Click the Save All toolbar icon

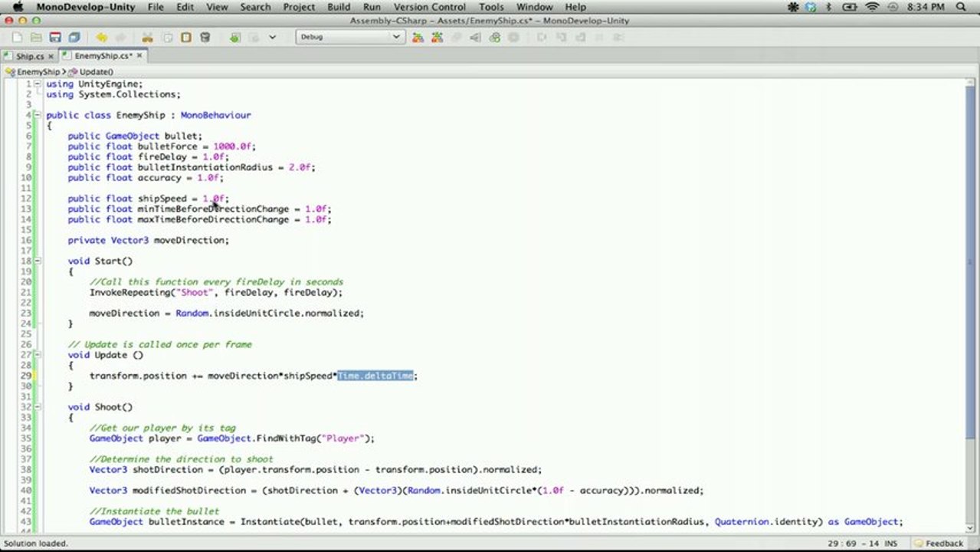tap(74, 37)
